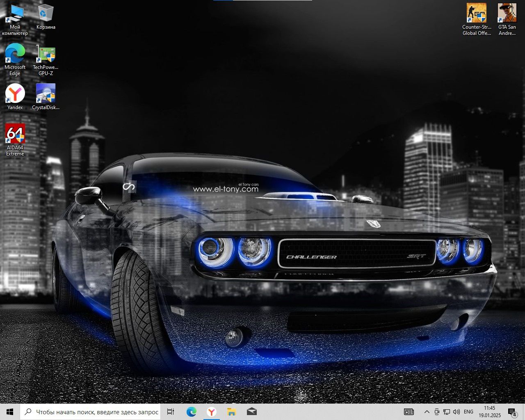This screenshot has height=420, width=525.
Task: Open the Action Center notifications icon
Action: (512, 412)
